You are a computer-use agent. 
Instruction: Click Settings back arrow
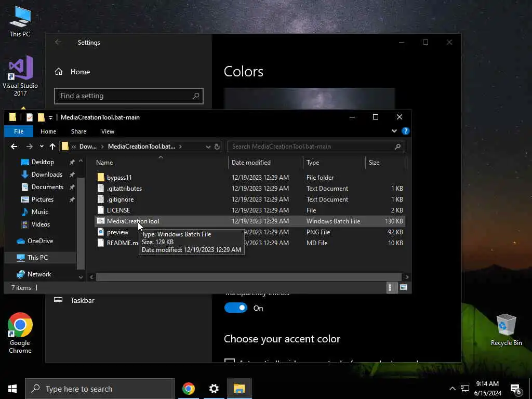58,42
